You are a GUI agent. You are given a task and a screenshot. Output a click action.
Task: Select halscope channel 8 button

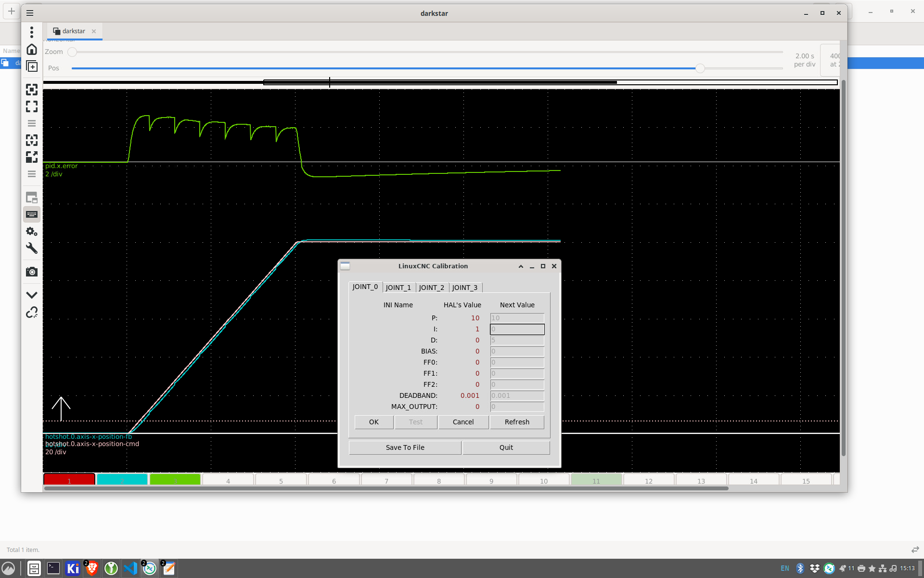tap(439, 480)
